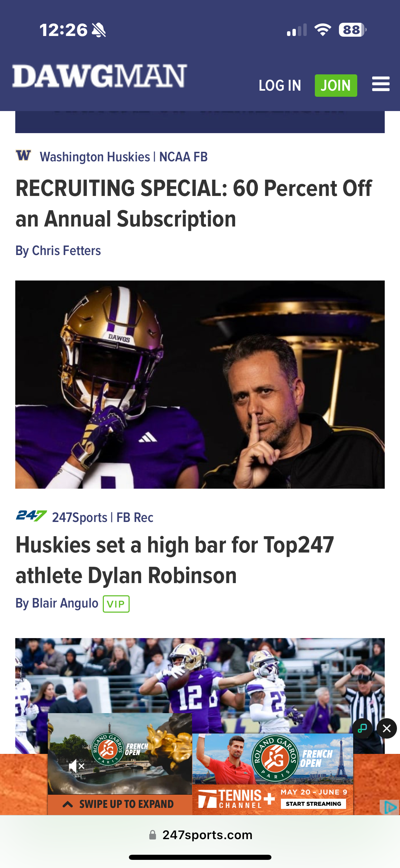
Task: Close the floating video ad
Action: [386, 728]
